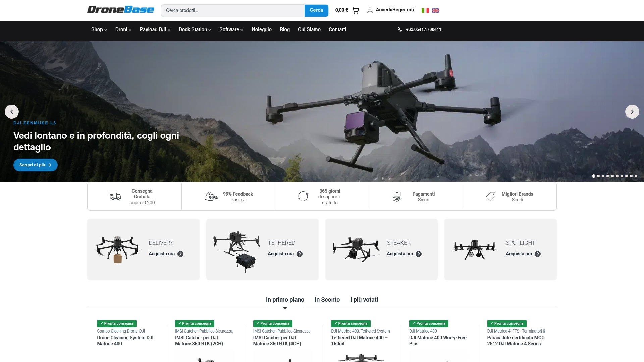Click the Migliori Brands Scelti text
This screenshot has height=362, width=644.
(517, 197)
